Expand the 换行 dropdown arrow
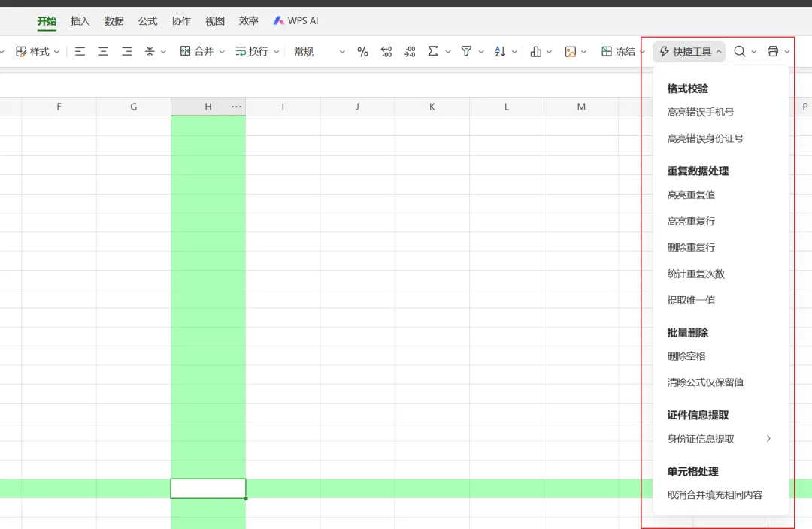This screenshot has height=529, width=812. point(277,52)
